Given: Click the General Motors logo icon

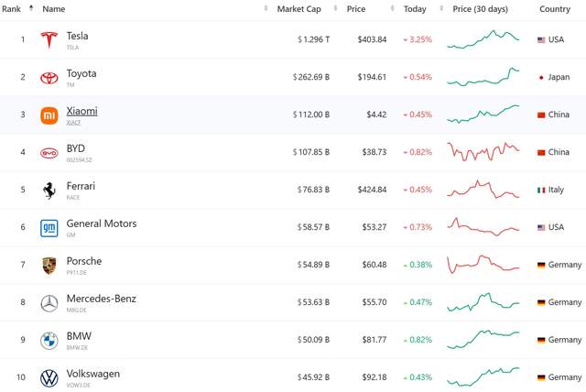Looking at the screenshot, I should [49, 228].
